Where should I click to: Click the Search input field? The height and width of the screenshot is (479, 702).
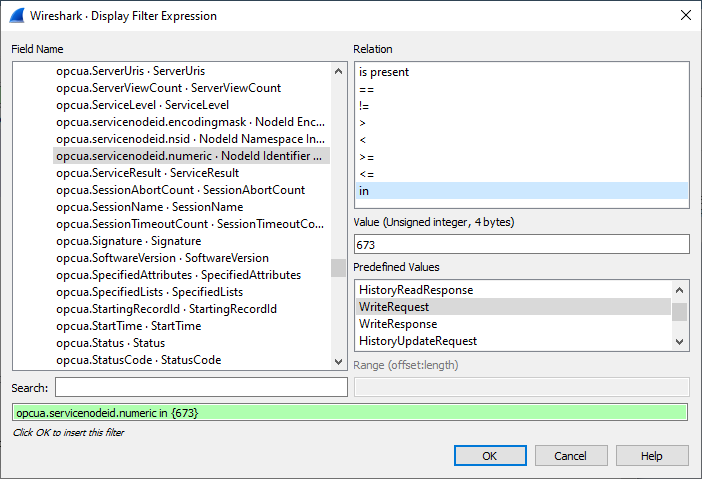pyautogui.click(x=201, y=387)
